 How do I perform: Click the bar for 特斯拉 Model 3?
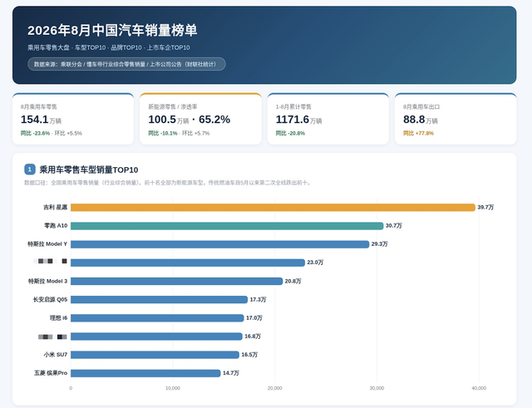pos(176,281)
